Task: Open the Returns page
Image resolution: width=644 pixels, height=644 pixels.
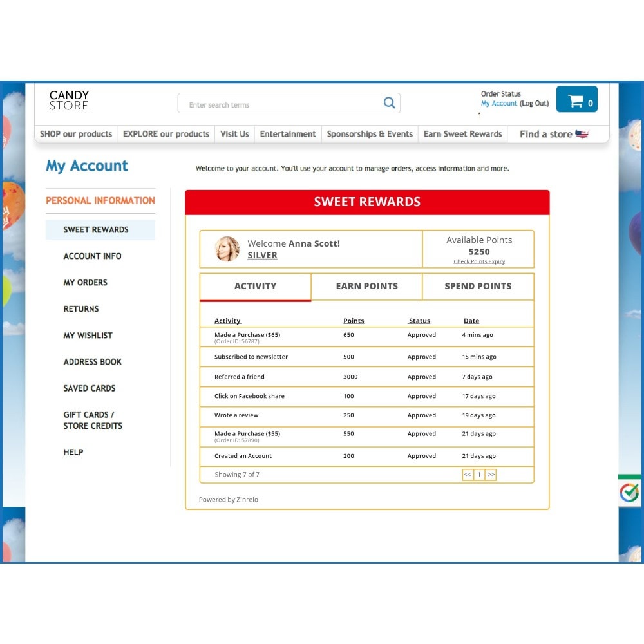Action: pyautogui.click(x=81, y=309)
